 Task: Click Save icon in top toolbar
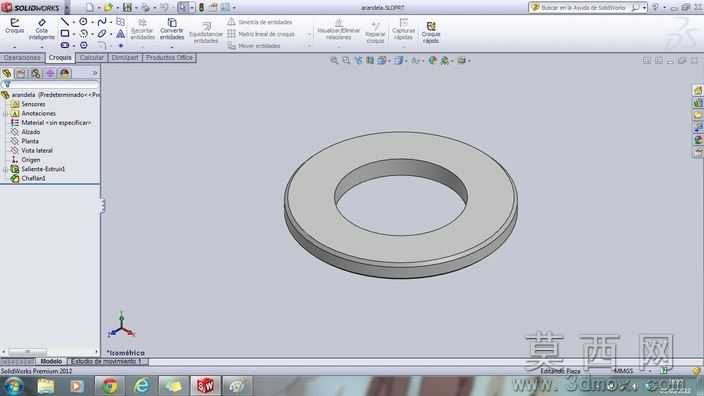click(x=128, y=7)
